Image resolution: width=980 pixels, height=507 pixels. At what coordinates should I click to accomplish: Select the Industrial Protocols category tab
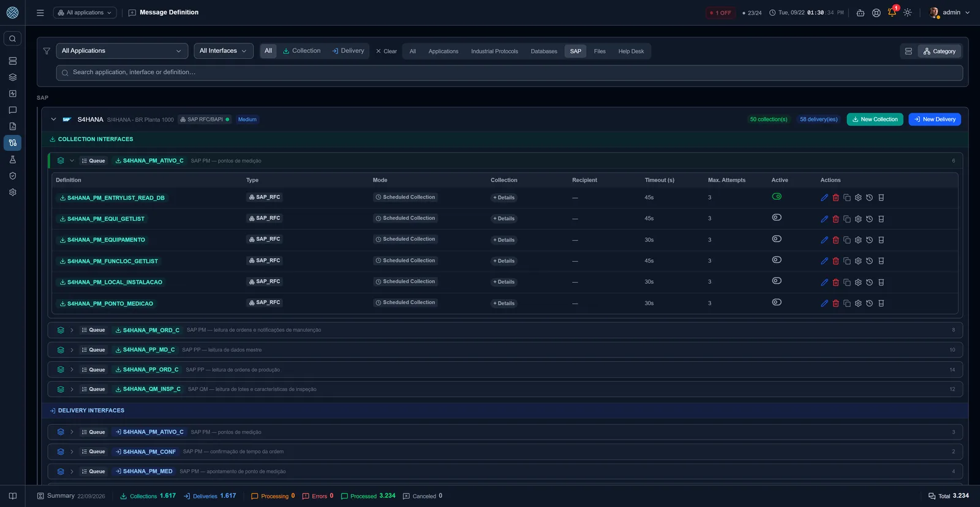(x=494, y=51)
